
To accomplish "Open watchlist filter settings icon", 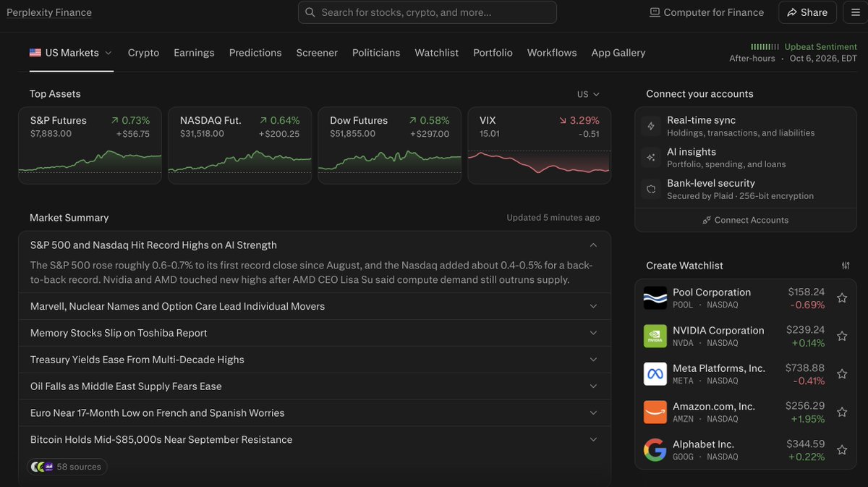I will (x=846, y=266).
